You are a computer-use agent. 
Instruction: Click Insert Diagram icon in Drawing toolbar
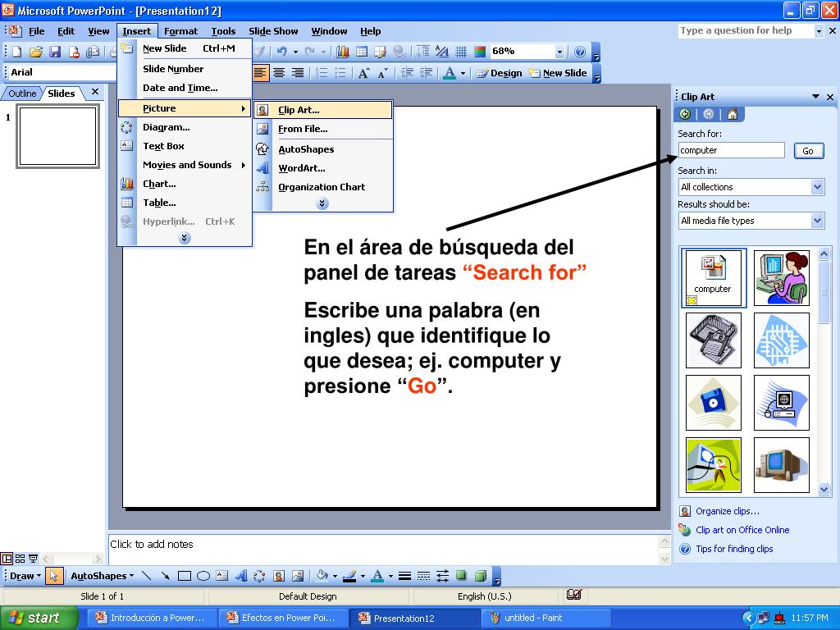(259, 576)
